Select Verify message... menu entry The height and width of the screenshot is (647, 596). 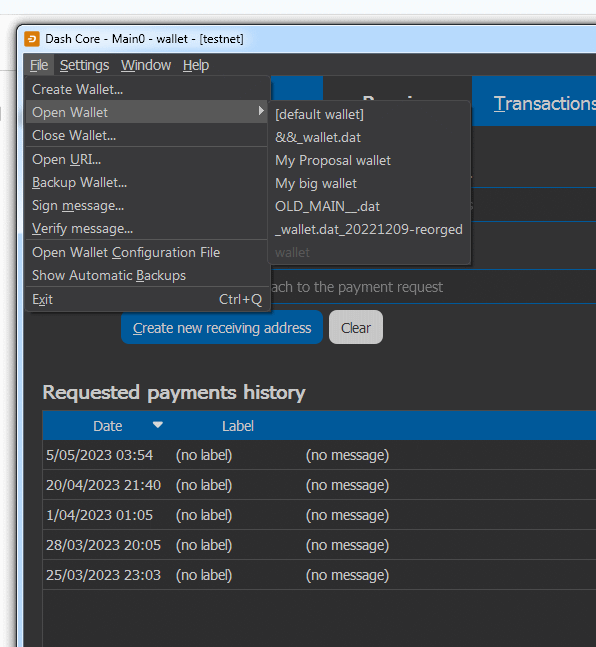[147, 229]
